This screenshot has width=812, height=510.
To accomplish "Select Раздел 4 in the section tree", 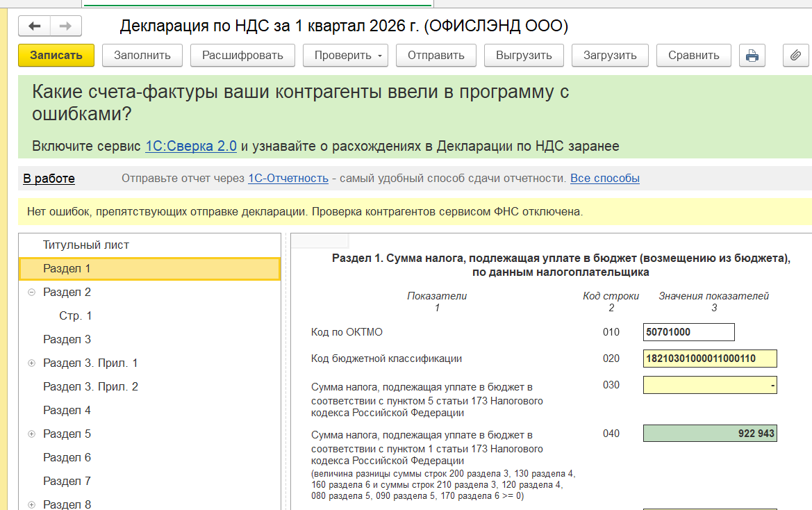I will pyautogui.click(x=67, y=411).
